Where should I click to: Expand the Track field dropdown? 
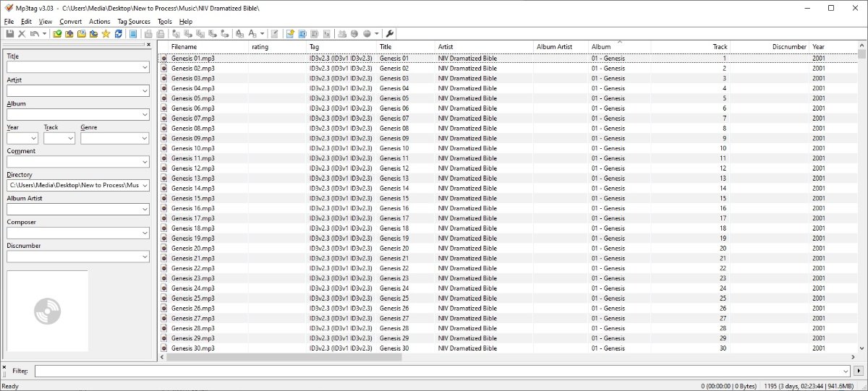pyautogui.click(x=70, y=138)
